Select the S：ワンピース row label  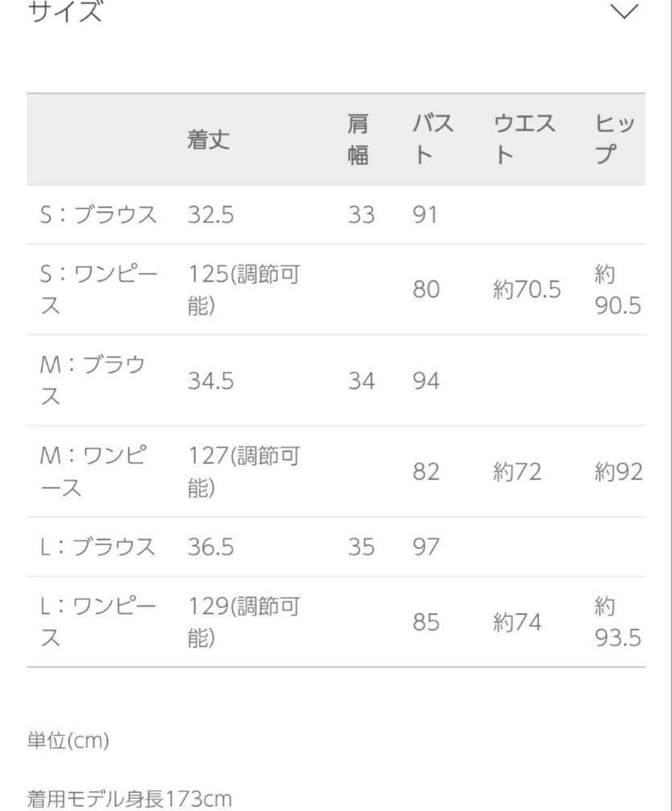[96, 289]
